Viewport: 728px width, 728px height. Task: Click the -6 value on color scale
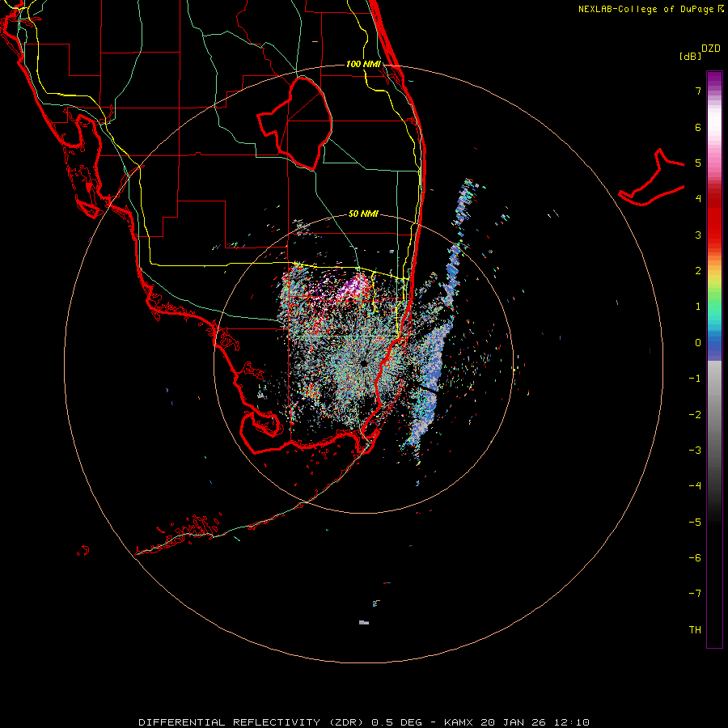pos(695,558)
